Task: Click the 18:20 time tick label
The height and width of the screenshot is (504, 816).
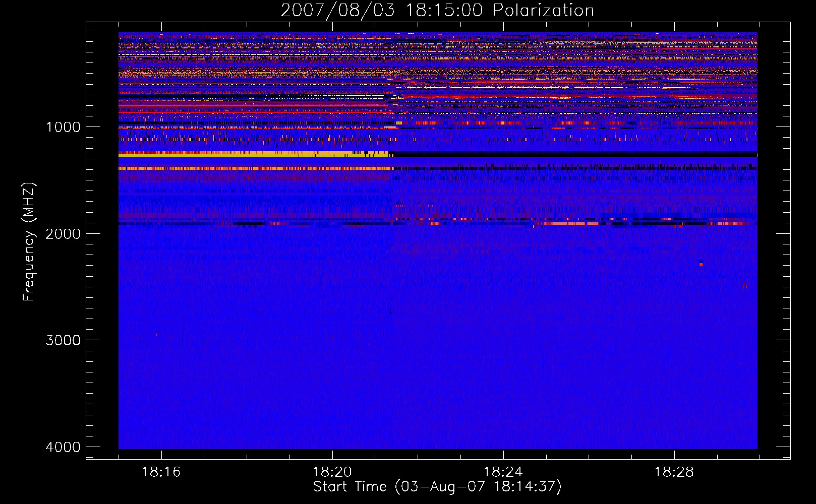Action: coord(332,472)
